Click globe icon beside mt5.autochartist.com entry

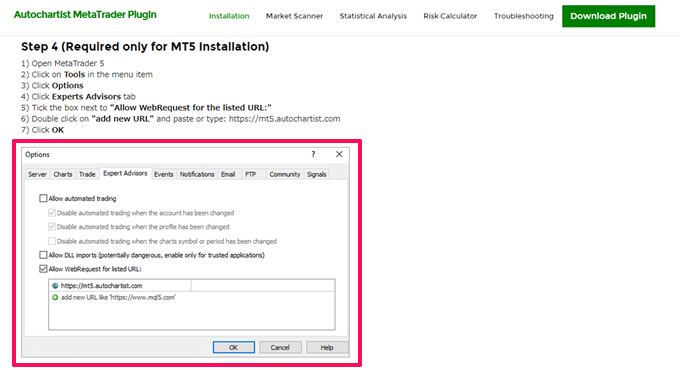55,286
